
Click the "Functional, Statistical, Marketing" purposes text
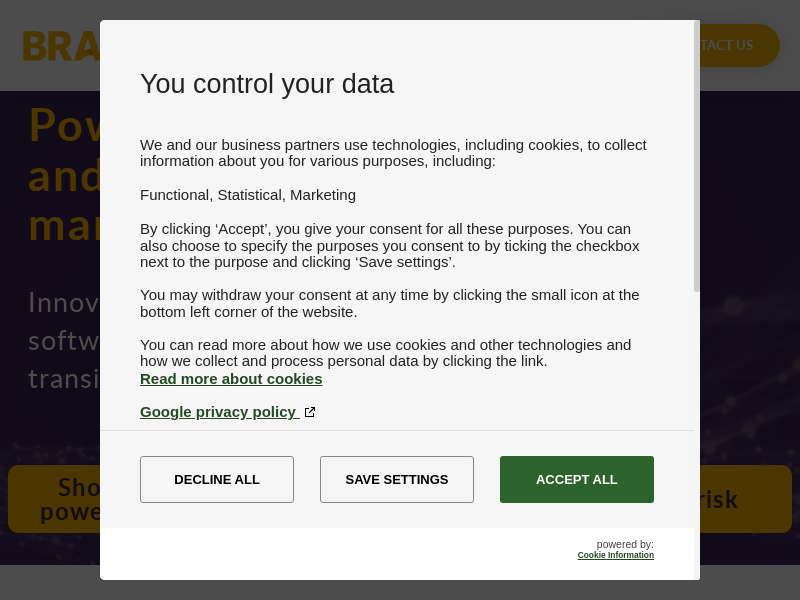pos(248,194)
